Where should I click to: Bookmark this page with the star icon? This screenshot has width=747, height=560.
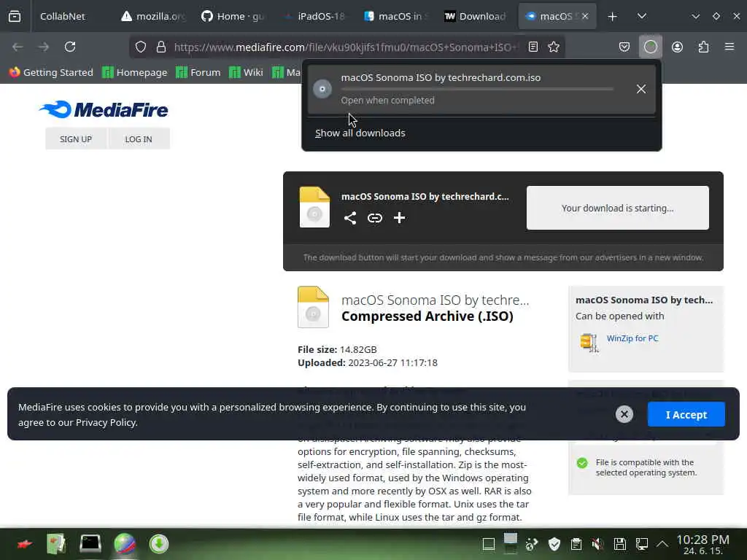tap(554, 47)
